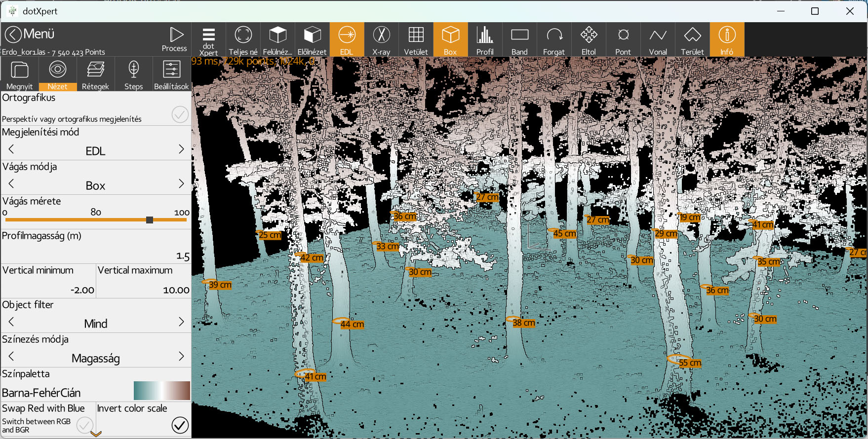Toggle the Ortografikus checkbox

[180, 114]
